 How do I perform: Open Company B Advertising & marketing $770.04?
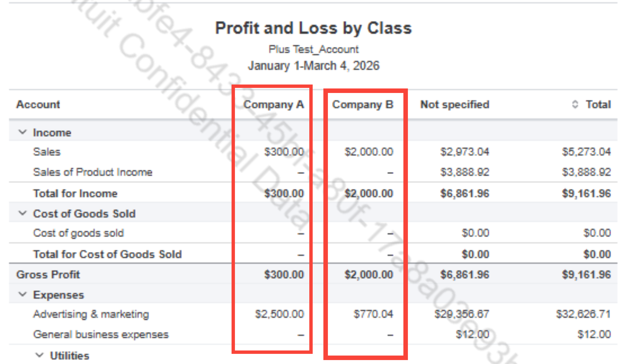[373, 314]
